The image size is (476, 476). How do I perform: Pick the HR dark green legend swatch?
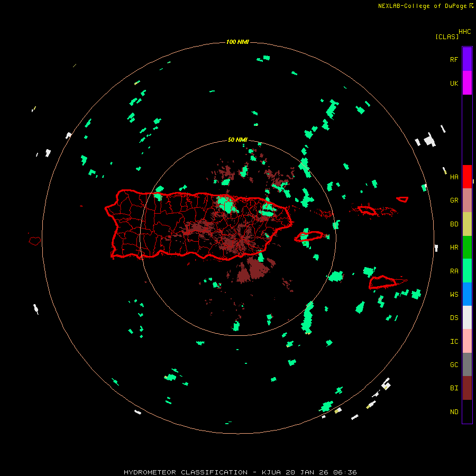click(467, 248)
